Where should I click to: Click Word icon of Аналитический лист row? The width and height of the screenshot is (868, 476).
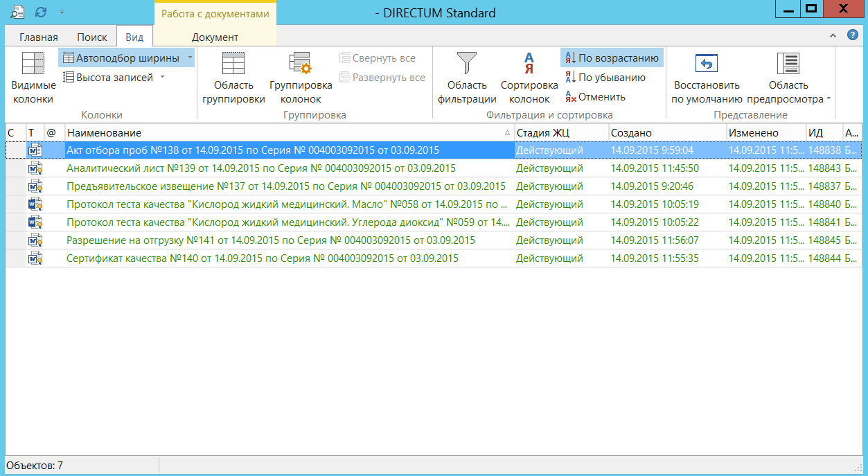(35, 168)
